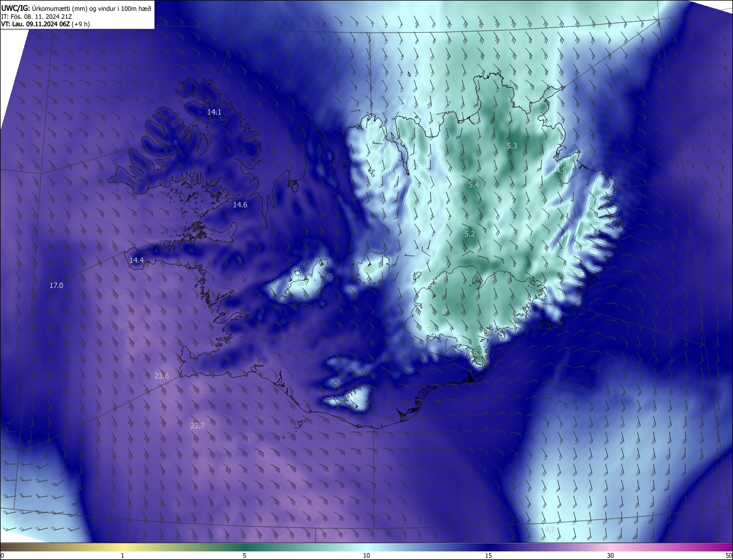733x560 pixels.
Task: Click the color scale tick labeled 0
Action: pos(2,555)
